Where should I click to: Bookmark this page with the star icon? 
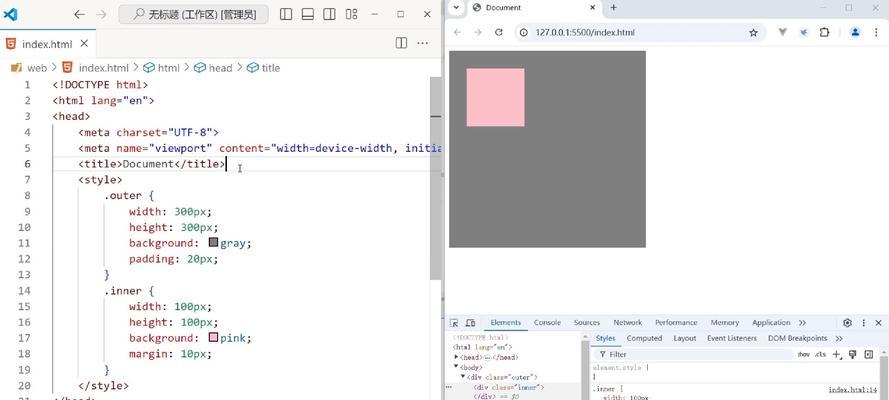tap(753, 33)
